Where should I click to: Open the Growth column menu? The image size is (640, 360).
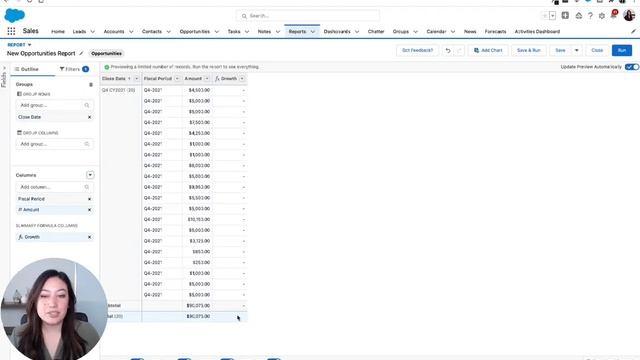pyautogui.click(x=242, y=78)
